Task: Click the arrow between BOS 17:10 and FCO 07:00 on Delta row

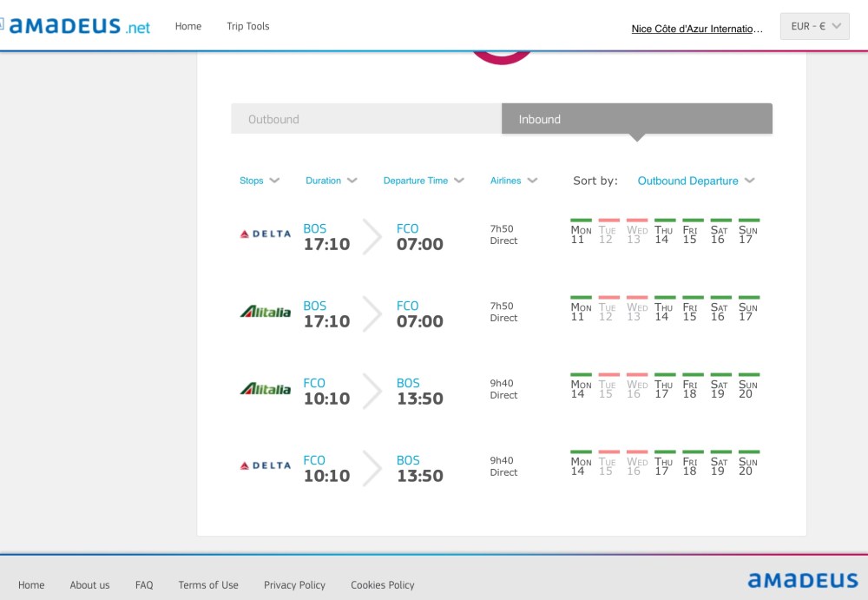Action: [x=372, y=237]
